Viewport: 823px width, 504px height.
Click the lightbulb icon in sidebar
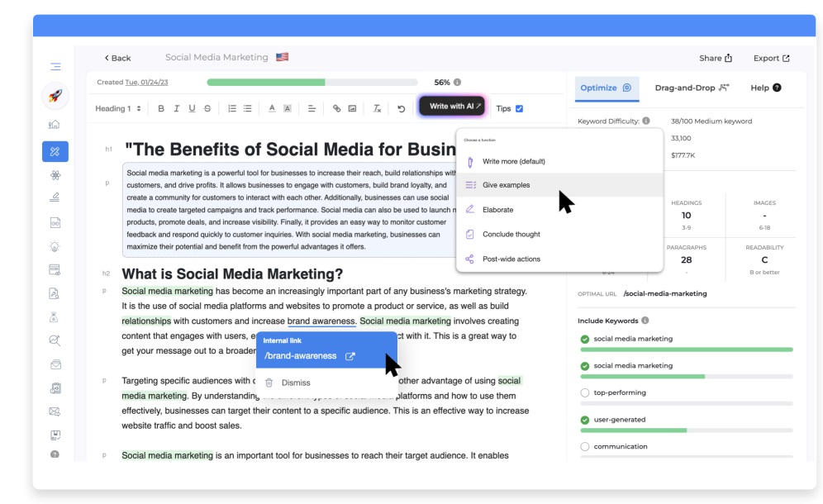[x=55, y=245]
